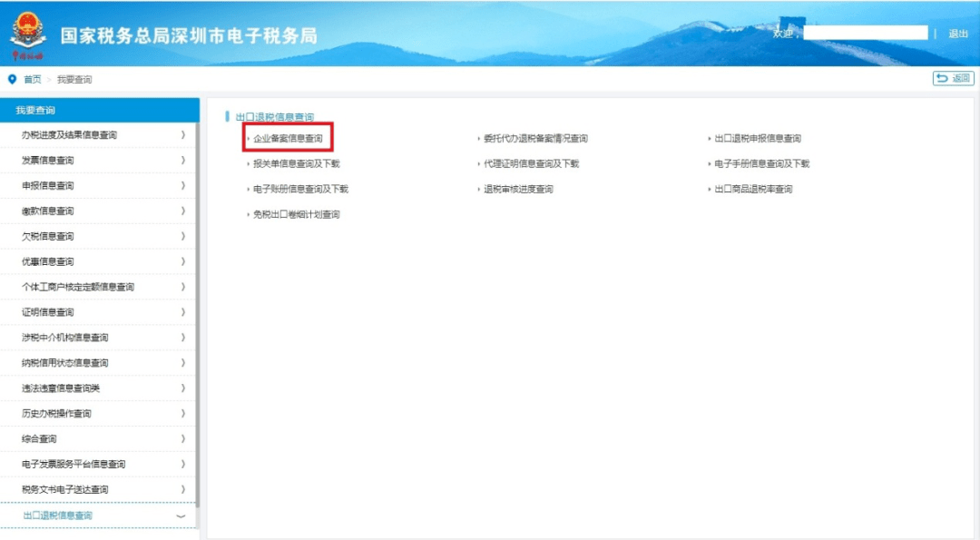Open 出口退税申报信息查询
Screen dimensions: 980x540
pos(757,139)
